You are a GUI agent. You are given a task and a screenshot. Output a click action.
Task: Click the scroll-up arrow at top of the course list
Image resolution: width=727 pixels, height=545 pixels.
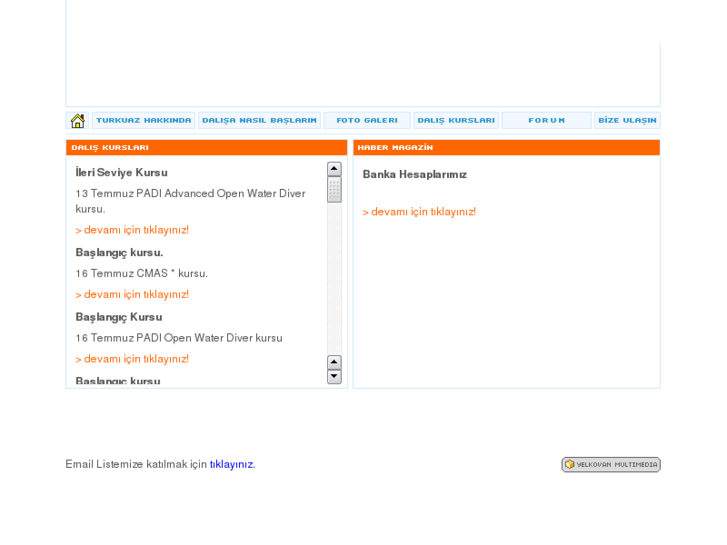pos(334,169)
